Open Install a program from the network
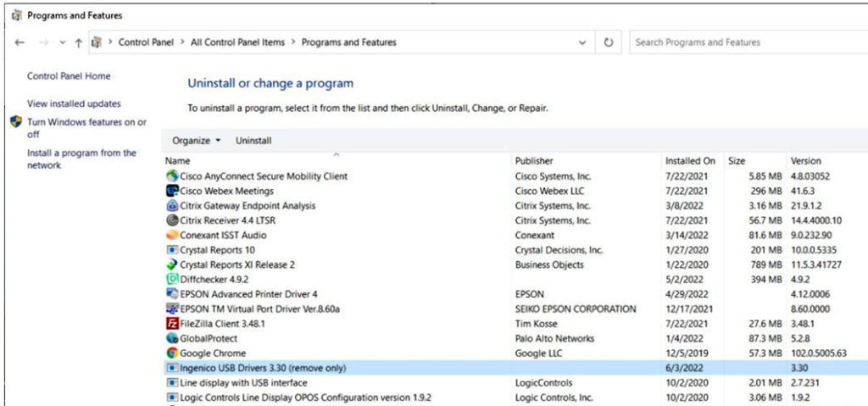The width and height of the screenshot is (868, 406). (81, 159)
